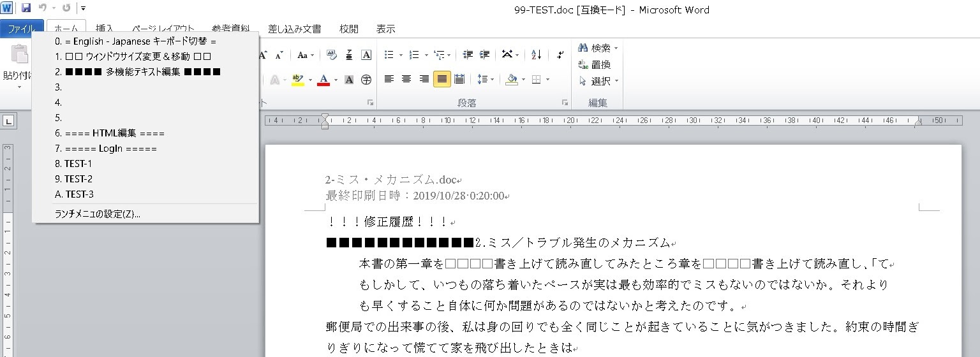Click the Character Border icon
Screen dimensions: 980x357
pyautogui.click(x=366, y=55)
